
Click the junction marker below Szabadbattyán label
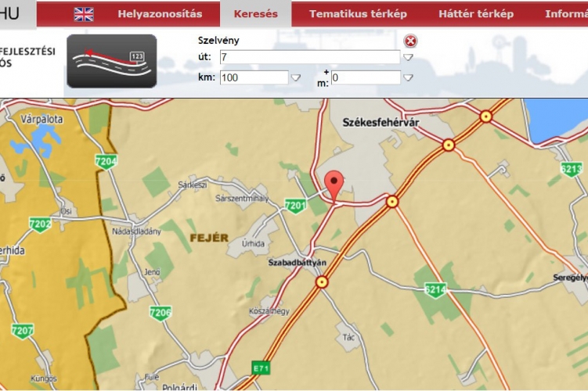coord(322,282)
